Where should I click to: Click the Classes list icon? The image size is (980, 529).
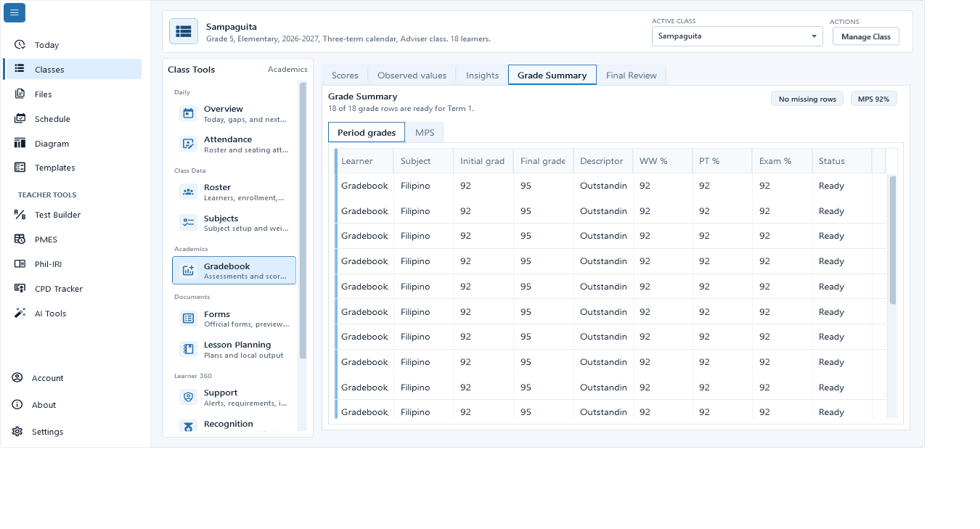(20, 70)
